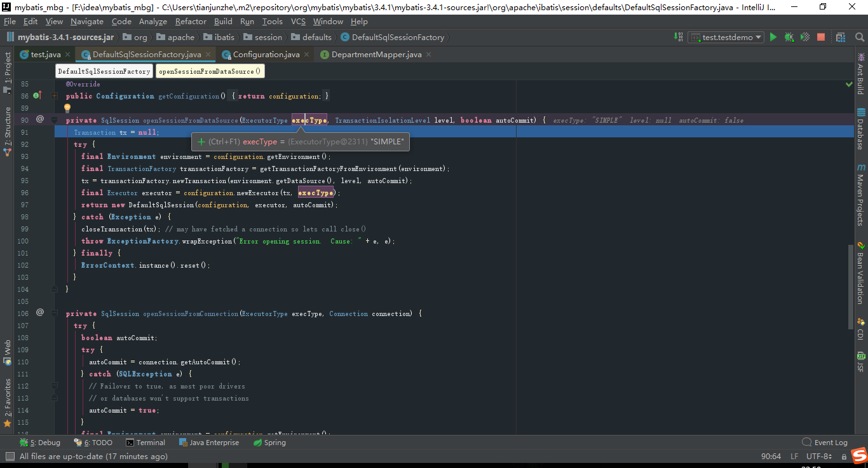Open the test.testdemo run configuration dropdown

(x=756, y=37)
